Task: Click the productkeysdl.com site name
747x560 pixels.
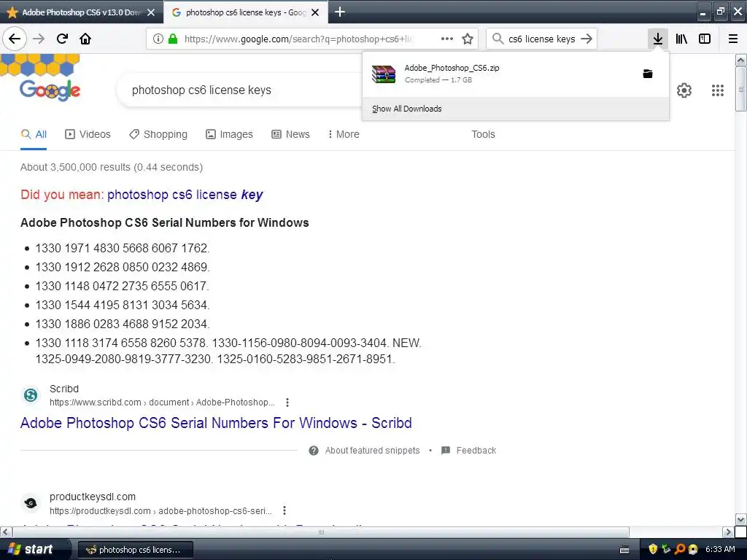Action: pos(93,497)
